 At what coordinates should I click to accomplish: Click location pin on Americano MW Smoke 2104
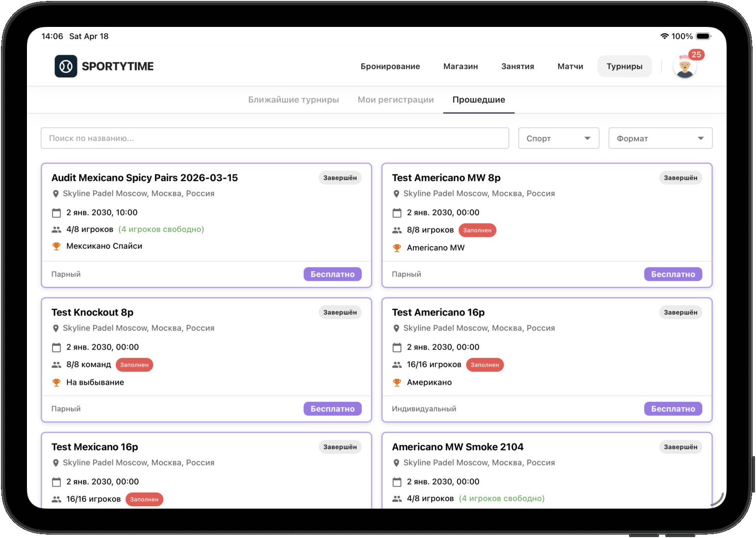tap(396, 463)
